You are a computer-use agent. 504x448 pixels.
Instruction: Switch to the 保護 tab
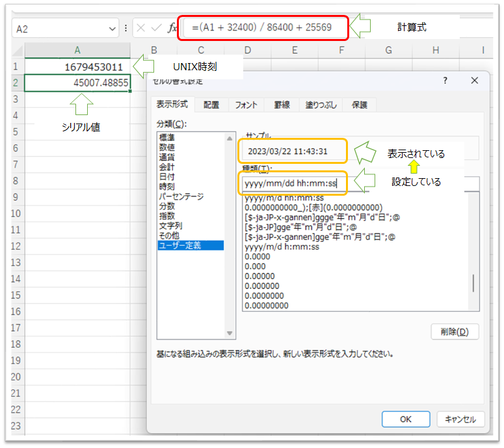pyautogui.click(x=360, y=105)
